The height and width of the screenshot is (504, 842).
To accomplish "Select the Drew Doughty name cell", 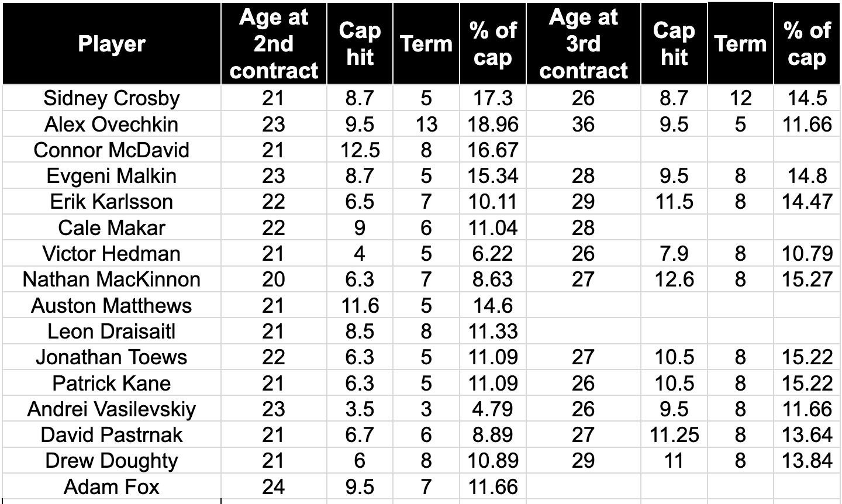I will 111,461.
